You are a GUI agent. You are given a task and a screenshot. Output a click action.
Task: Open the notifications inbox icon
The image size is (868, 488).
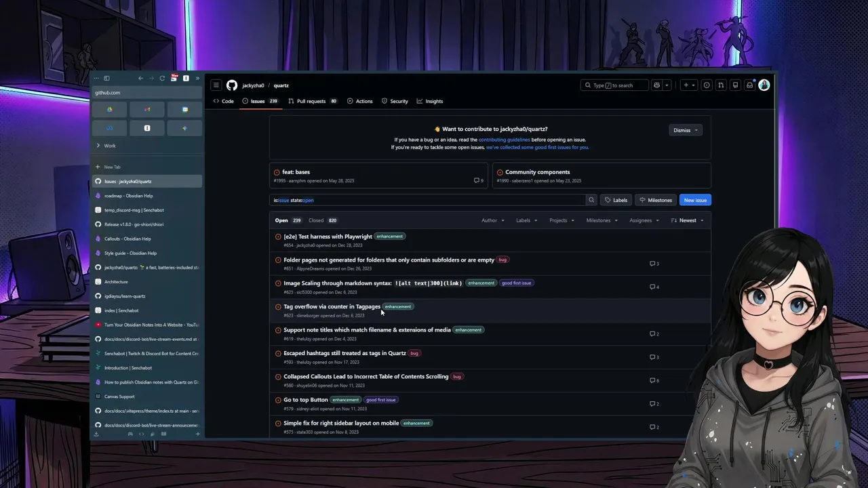click(x=749, y=85)
